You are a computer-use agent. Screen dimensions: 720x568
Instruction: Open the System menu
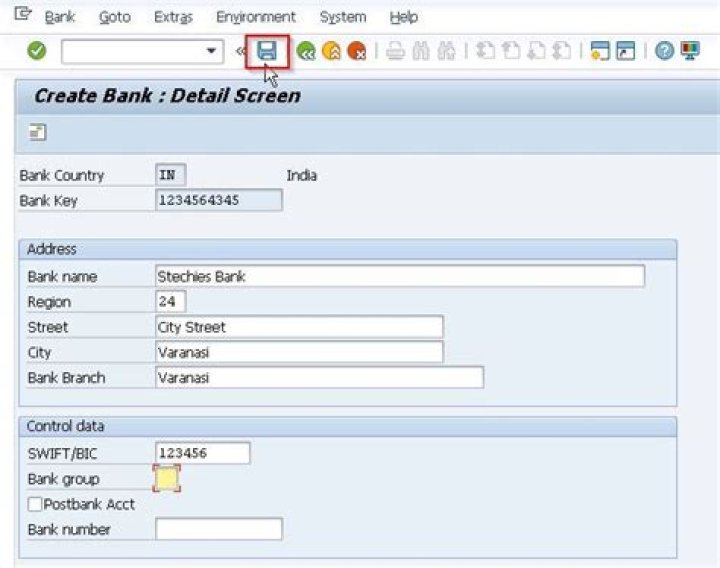point(343,17)
